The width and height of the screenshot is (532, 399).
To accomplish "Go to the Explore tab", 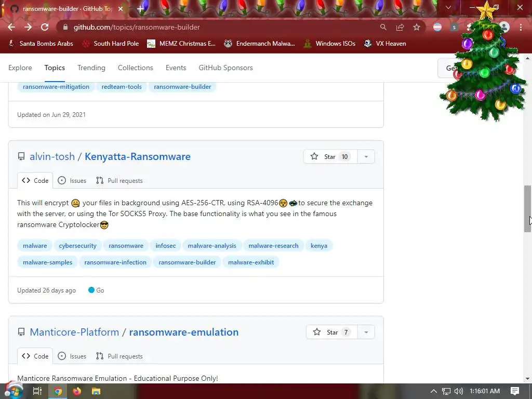I will [20, 68].
